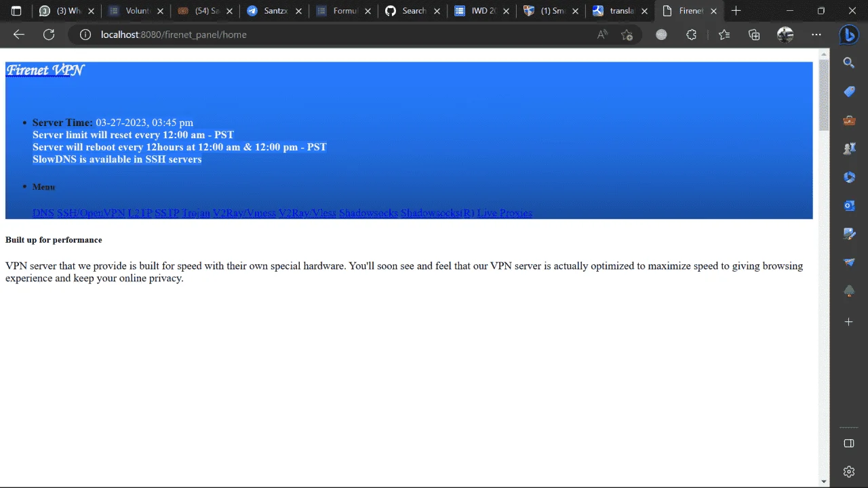Click the Firenet VPN title link
This screenshot has height=488, width=868.
[45, 70]
